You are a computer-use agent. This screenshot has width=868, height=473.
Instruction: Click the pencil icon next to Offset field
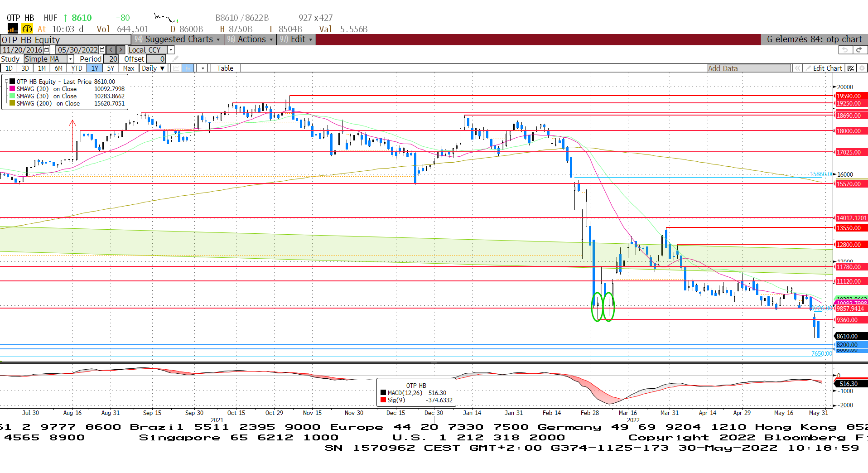click(x=175, y=59)
